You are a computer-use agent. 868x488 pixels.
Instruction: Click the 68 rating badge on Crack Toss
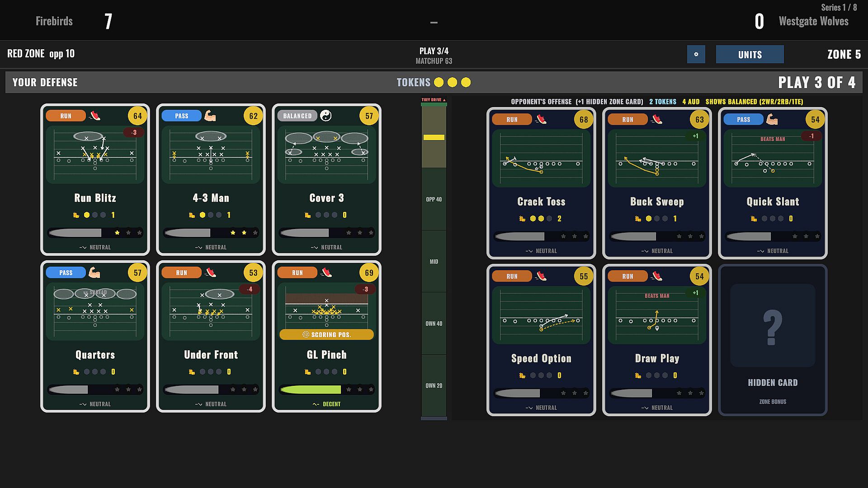pyautogui.click(x=584, y=120)
